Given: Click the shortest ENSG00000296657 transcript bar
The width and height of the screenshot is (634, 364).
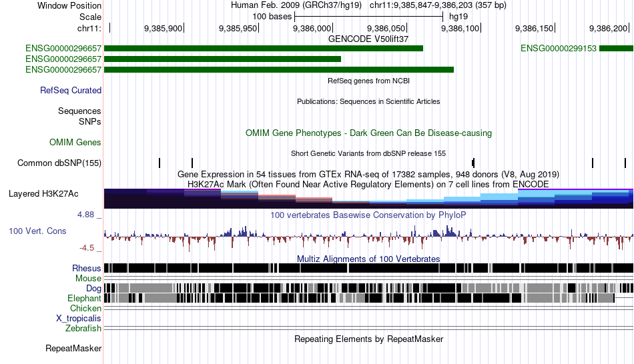Looking at the screenshot, I should [222, 59].
